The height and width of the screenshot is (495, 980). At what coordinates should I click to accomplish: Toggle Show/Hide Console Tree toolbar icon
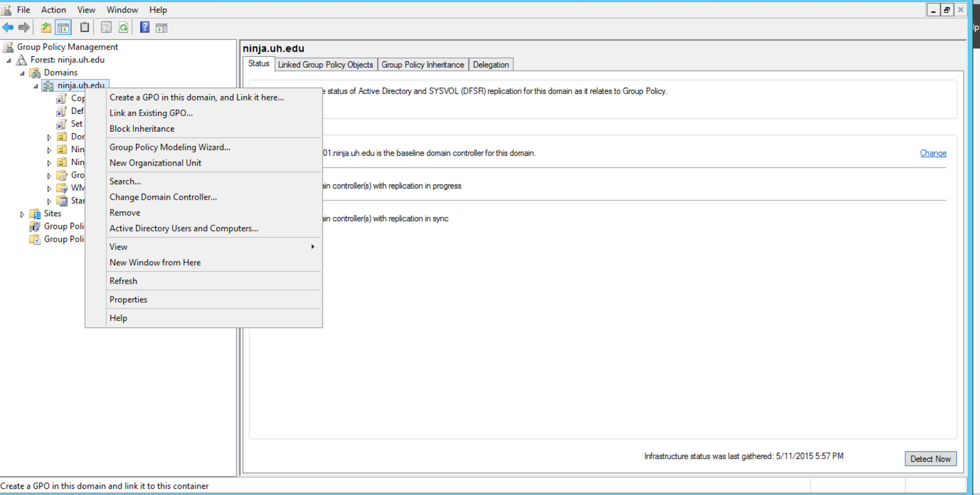click(x=63, y=28)
